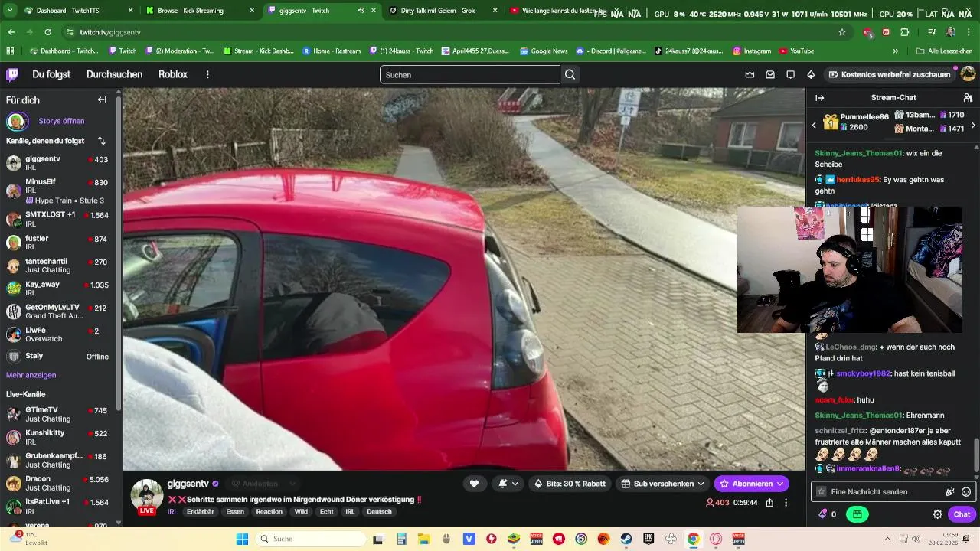Open Epic Games from the taskbar
Image resolution: width=980 pixels, height=551 pixels.
pos(648,539)
